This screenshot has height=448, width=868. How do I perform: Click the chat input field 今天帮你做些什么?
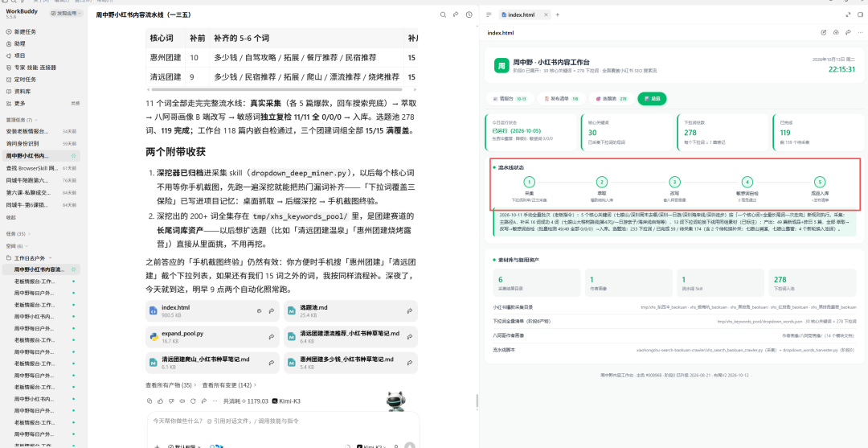[x=282, y=421]
